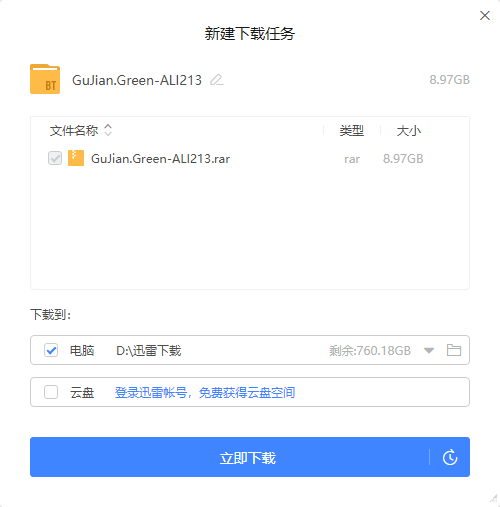This screenshot has width=500, height=507.
Task: Click the pencil icon to rename the task
Action: click(x=217, y=80)
